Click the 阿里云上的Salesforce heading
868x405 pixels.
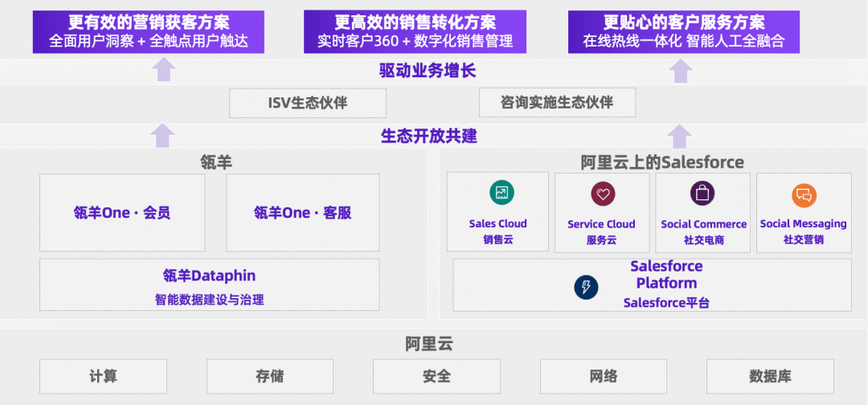tap(662, 162)
